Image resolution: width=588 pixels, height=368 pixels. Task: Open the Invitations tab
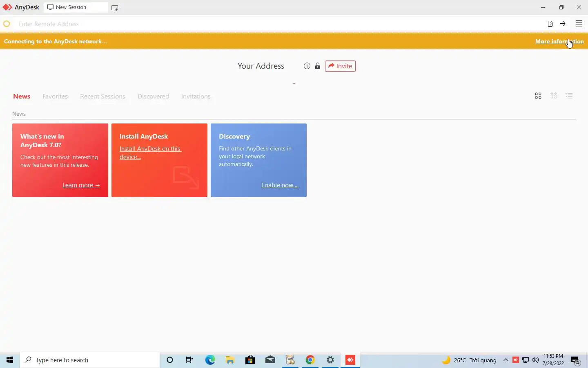[x=196, y=96]
